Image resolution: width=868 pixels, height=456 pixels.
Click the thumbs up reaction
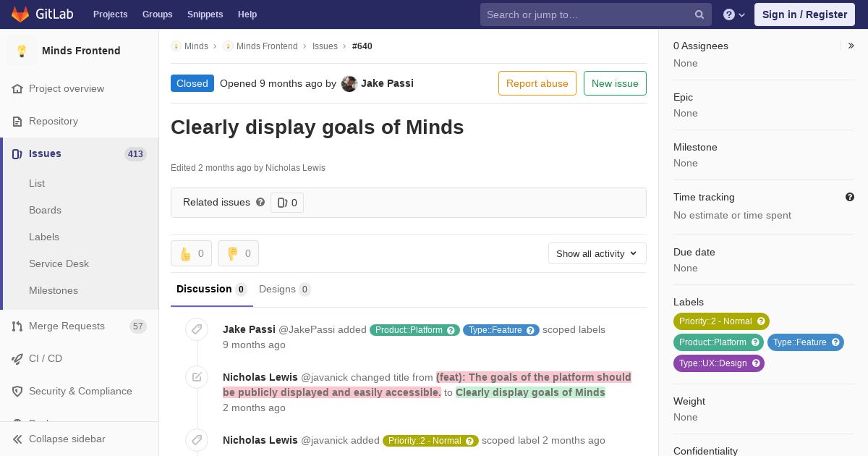click(x=191, y=253)
